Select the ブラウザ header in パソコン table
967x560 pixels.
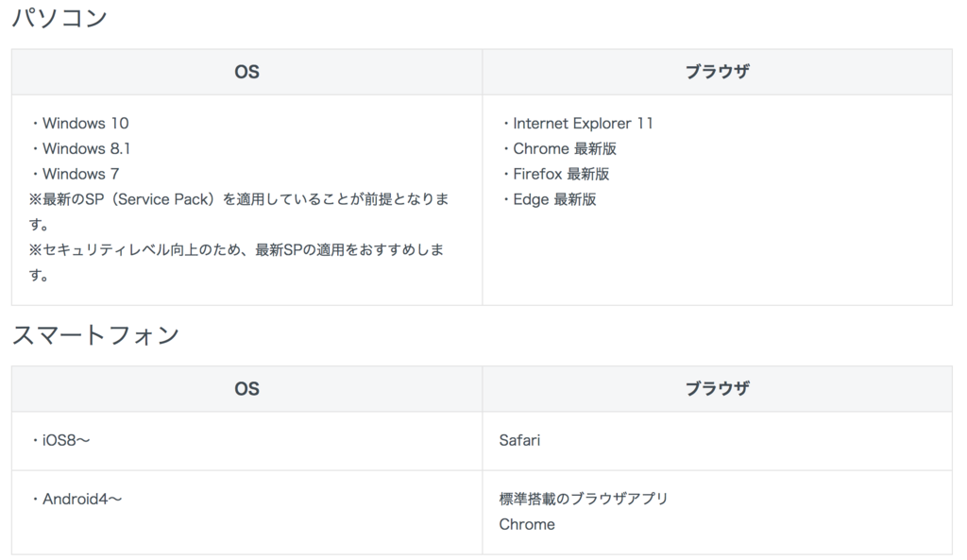click(x=718, y=72)
